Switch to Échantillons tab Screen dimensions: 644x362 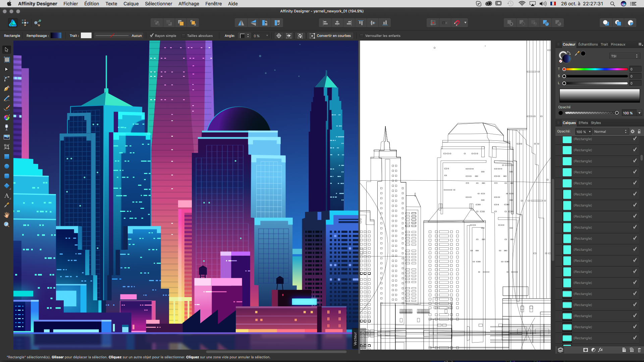click(x=588, y=44)
